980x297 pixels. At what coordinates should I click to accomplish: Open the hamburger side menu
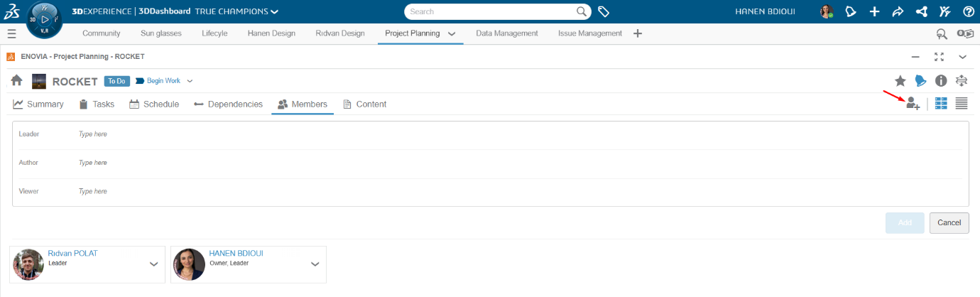tap(11, 33)
